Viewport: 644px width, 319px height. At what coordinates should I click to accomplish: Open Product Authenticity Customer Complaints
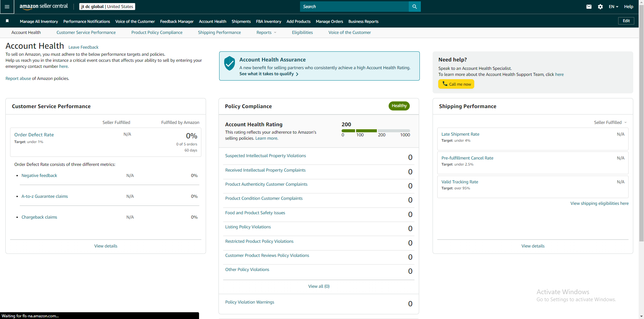[266, 184]
